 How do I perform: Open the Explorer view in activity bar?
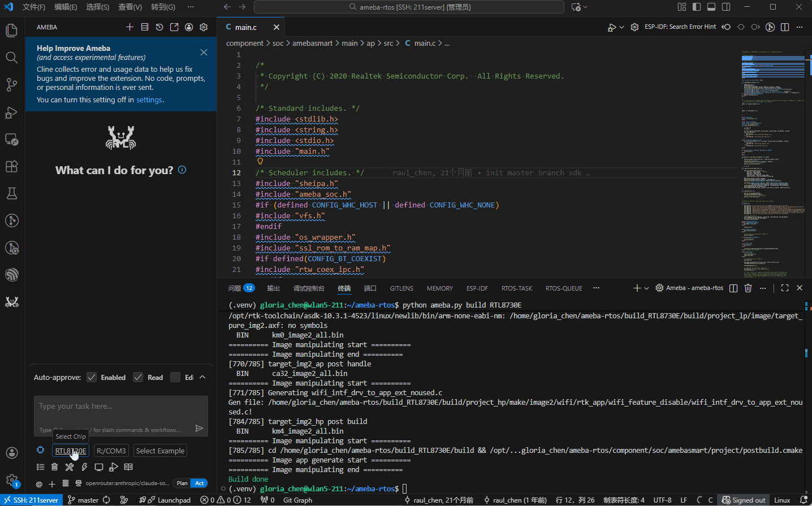11,30
